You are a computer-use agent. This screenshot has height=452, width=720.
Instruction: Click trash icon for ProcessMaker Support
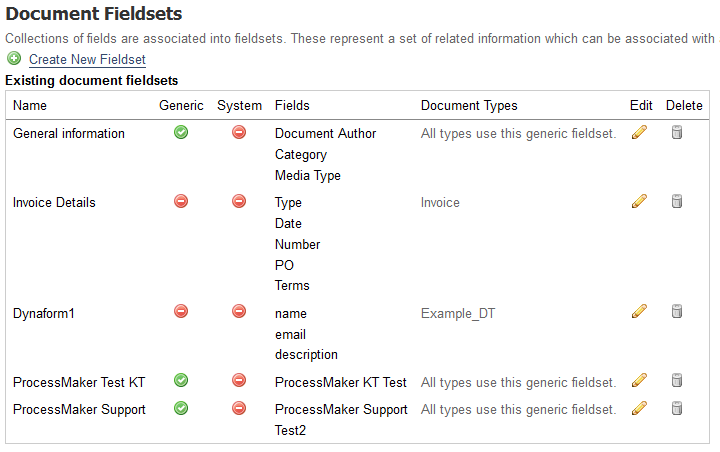pyautogui.click(x=677, y=408)
